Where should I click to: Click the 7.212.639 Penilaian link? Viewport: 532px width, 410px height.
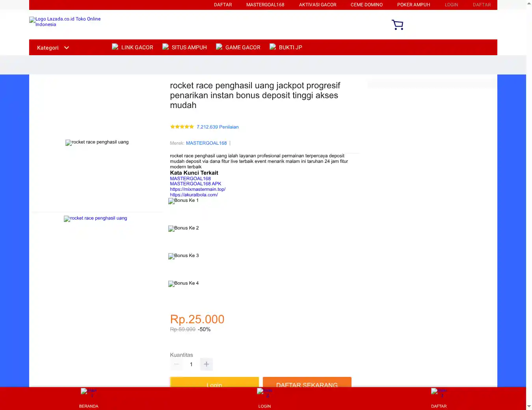pos(218,127)
